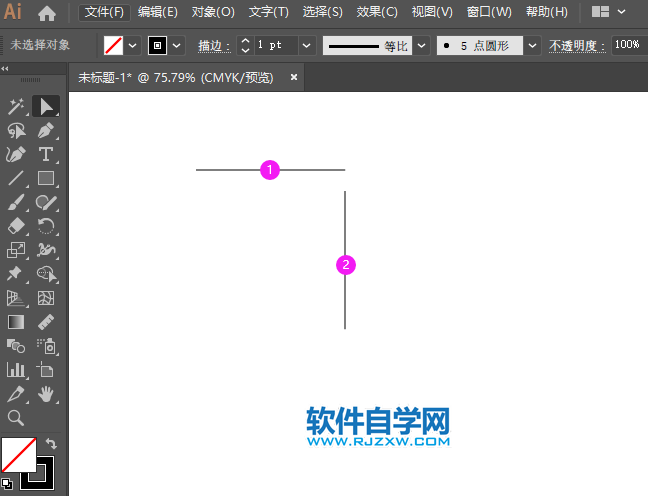Click the control bar stroke swatch

(157, 45)
